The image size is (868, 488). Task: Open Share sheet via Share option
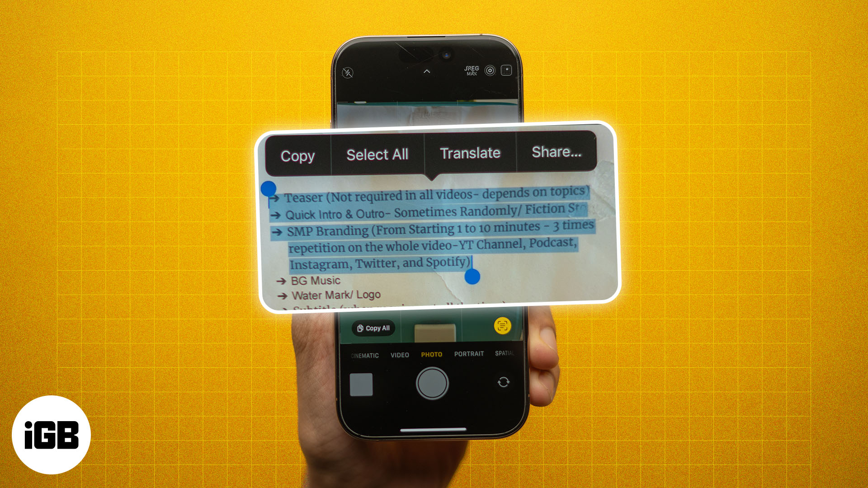[555, 153]
